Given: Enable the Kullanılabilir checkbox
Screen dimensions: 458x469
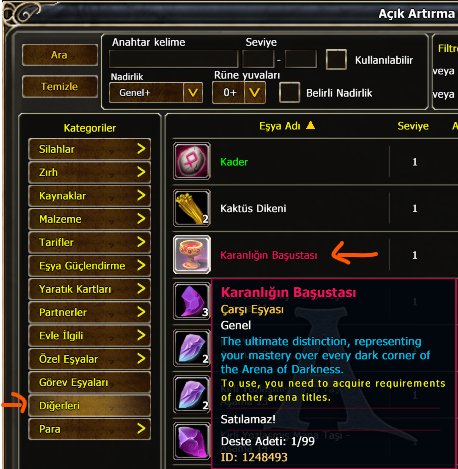Looking at the screenshot, I should tap(336, 60).
